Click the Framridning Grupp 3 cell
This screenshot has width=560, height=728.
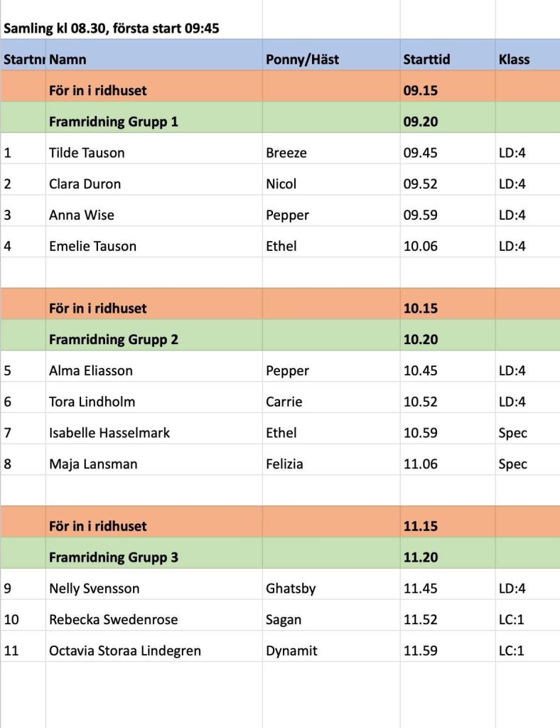coord(113,557)
